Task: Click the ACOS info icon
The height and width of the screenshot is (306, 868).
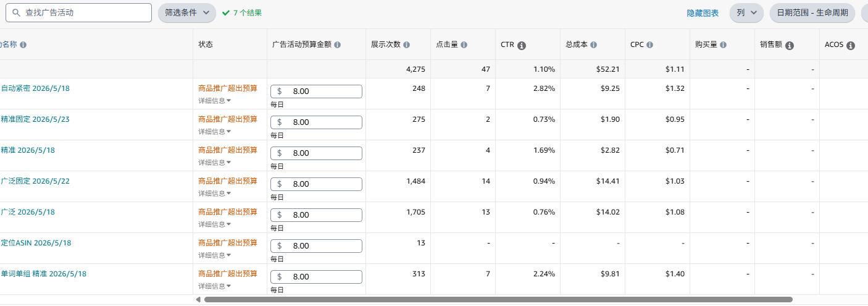Action: pyautogui.click(x=851, y=46)
